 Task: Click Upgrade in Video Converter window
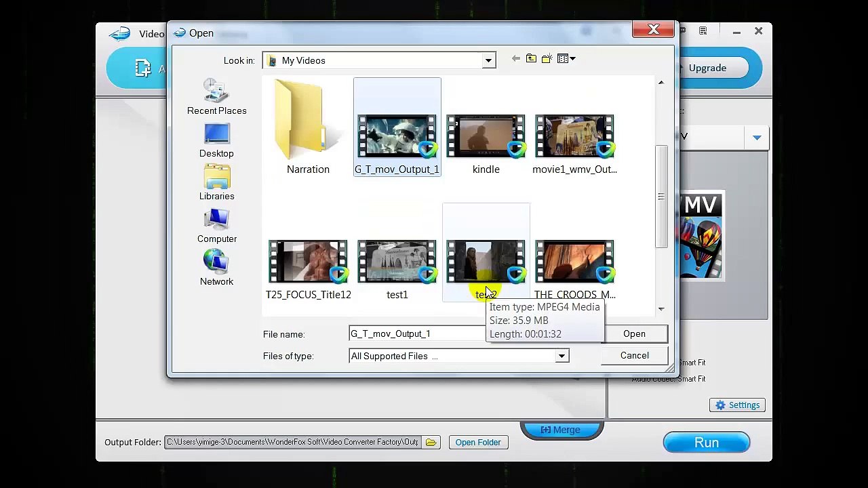pos(707,68)
